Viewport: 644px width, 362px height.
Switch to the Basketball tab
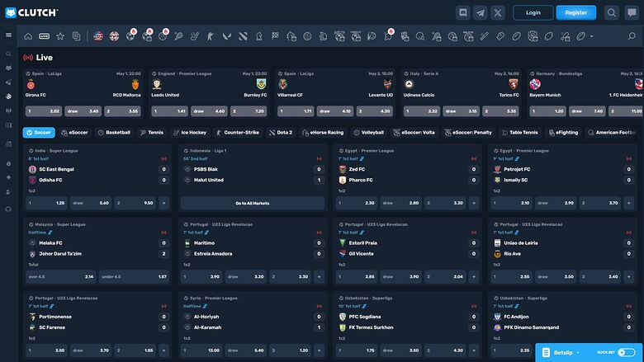[x=114, y=133]
